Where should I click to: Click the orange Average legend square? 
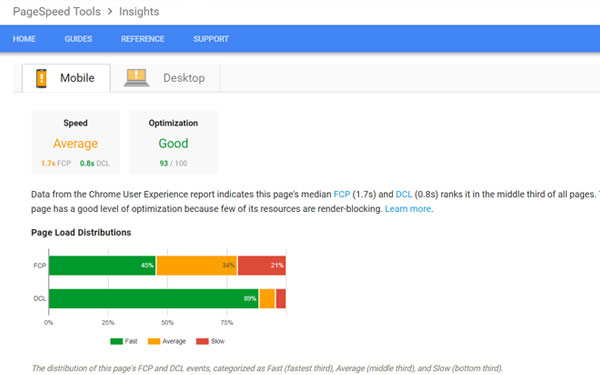tap(154, 341)
